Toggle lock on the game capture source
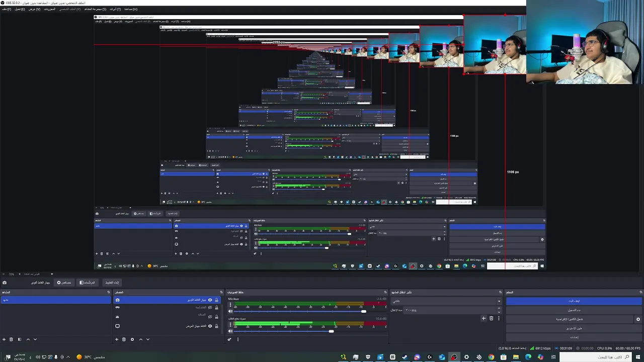 tap(217, 307)
